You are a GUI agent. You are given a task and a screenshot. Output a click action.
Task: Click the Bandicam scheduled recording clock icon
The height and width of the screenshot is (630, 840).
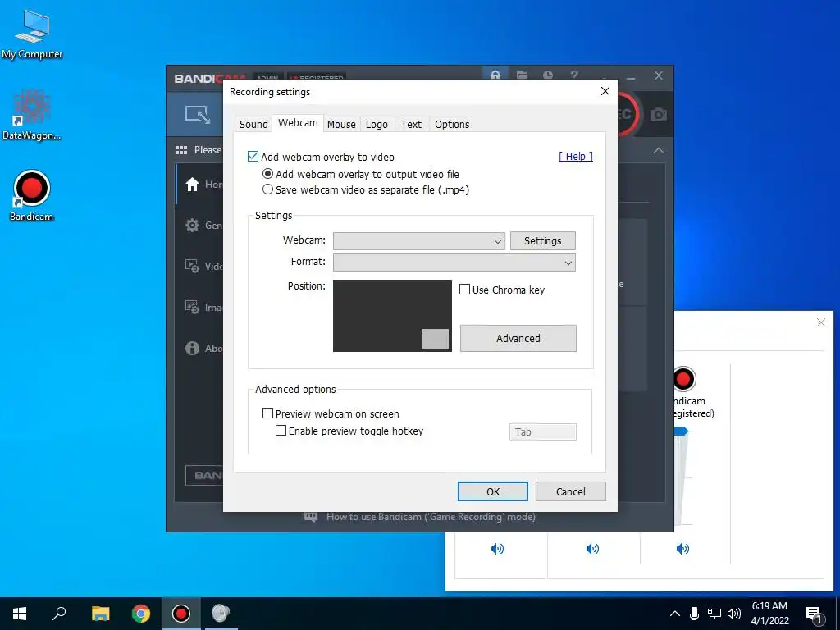click(548, 75)
